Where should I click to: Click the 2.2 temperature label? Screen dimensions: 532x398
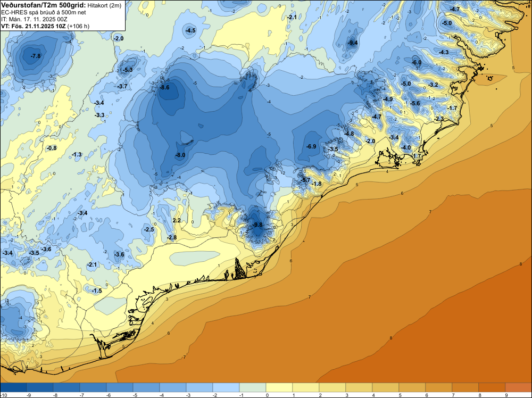pyautogui.click(x=177, y=220)
